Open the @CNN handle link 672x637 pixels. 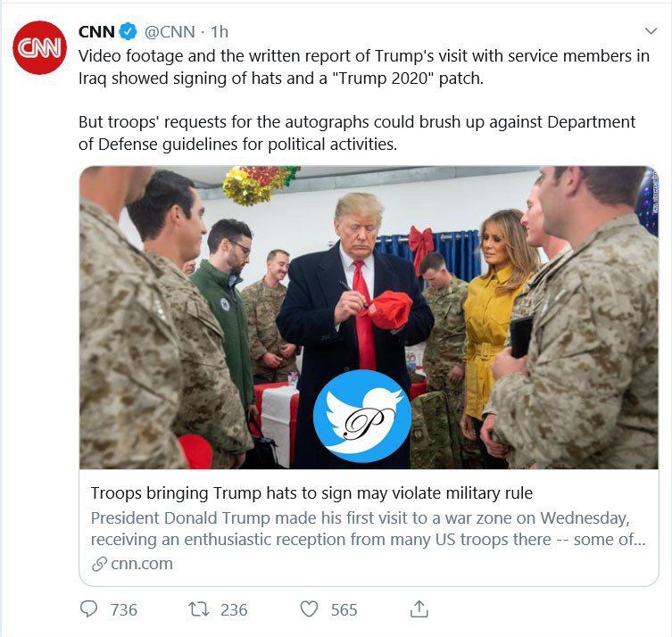click(x=170, y=32)
